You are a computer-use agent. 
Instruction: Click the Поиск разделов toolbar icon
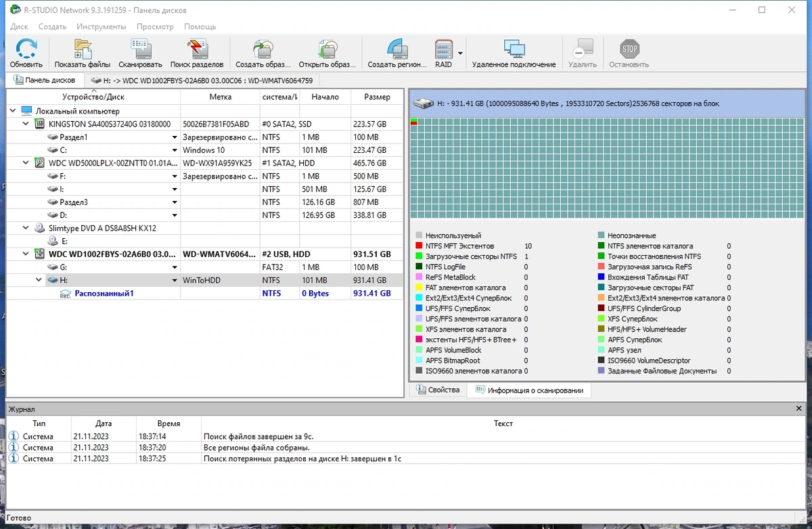pos(197,49)
